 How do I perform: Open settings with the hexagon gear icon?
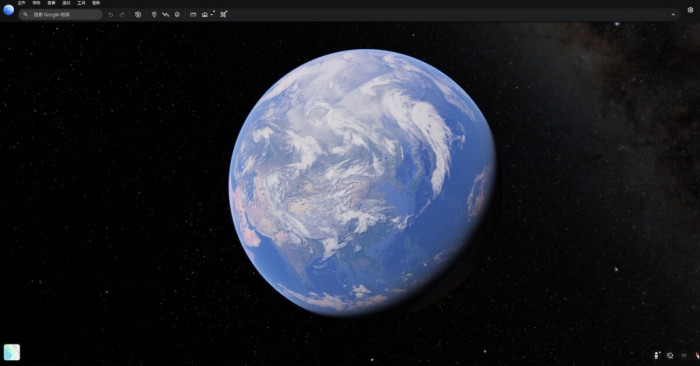690,10
